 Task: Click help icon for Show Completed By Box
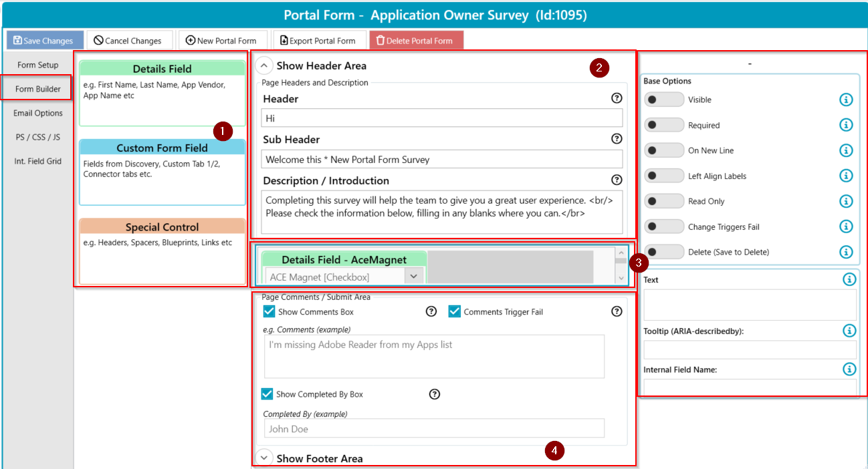pyautogui.click(x=434, y=394)
